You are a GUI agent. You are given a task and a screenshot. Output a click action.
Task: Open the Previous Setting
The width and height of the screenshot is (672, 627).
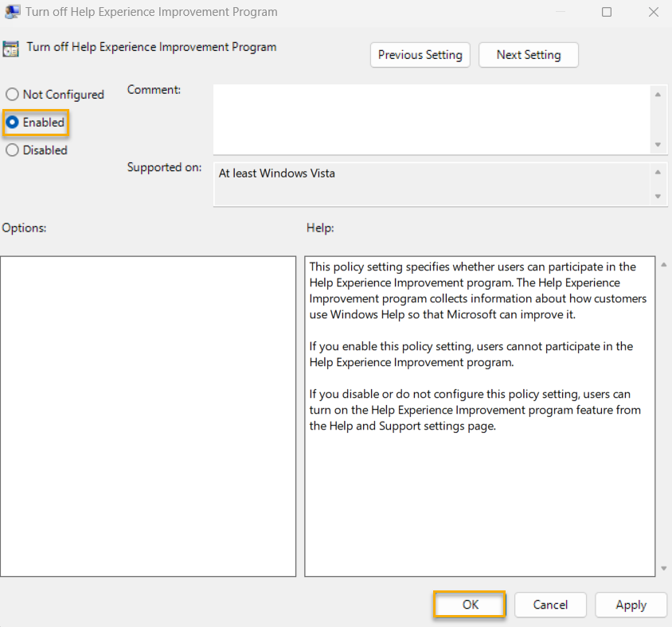point(420,55)
